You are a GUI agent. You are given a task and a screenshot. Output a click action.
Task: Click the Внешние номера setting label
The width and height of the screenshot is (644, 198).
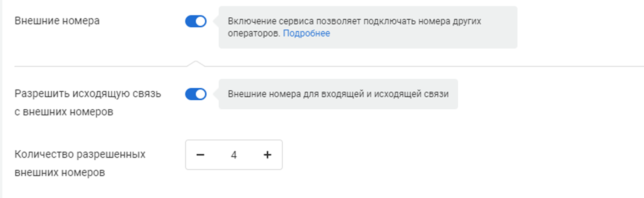pyautogui.click(x=57, y=21)
